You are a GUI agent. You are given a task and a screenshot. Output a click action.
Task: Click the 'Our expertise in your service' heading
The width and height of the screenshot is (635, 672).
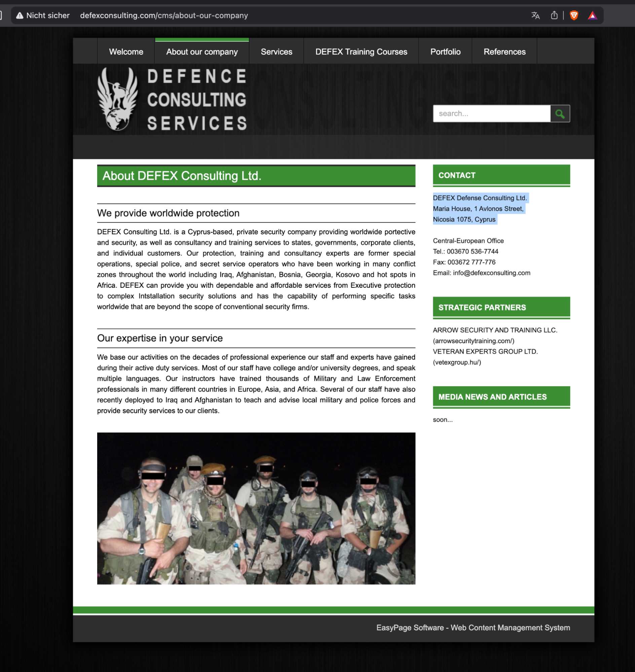(x=160, y=339)
